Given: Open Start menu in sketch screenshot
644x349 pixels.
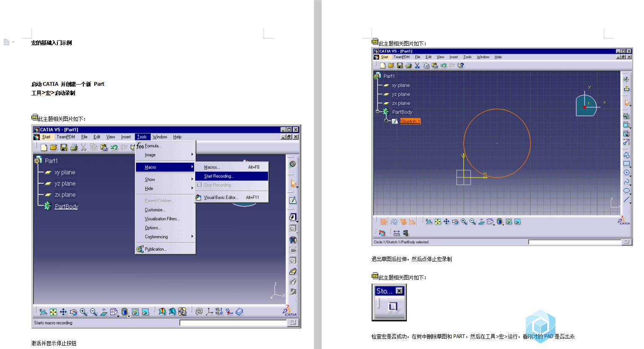Looking at the screenshot, I should (x=385, y=57).
